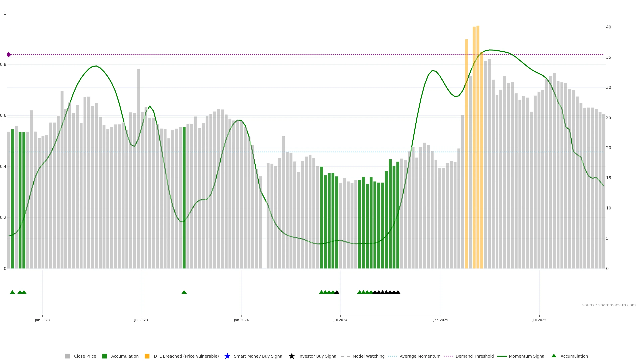Click the Close Price legend swatch
644x362 pixels.
(x=67, y=356)
